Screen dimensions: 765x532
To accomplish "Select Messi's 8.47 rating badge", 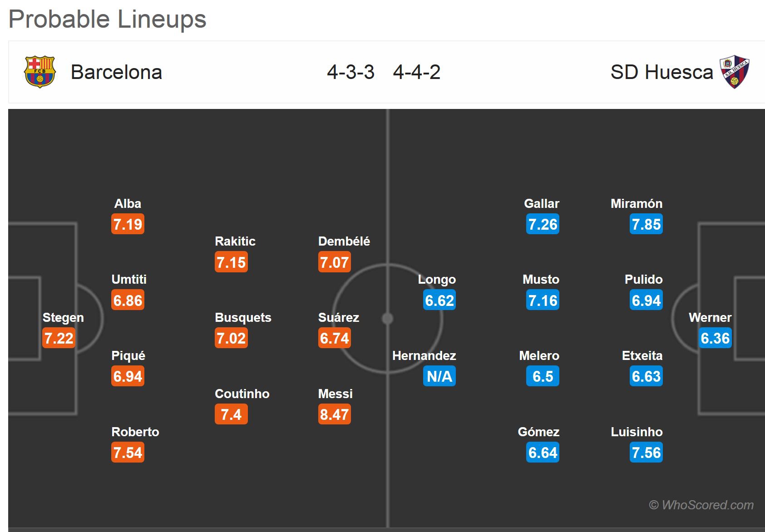I will click(x=335, y=414).
